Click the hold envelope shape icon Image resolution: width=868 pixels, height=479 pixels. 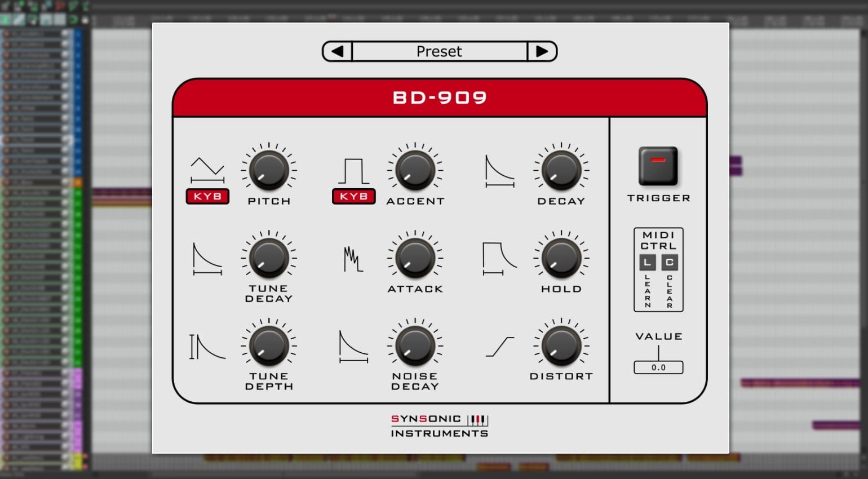[499, 259]
